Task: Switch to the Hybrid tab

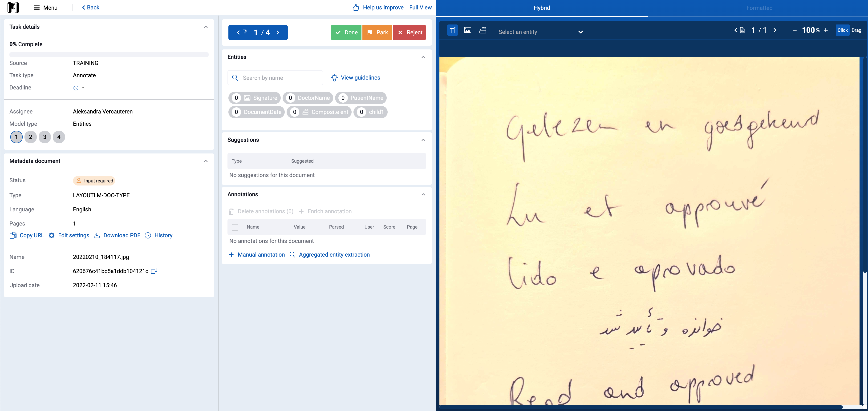Action: tap(542, 8)
